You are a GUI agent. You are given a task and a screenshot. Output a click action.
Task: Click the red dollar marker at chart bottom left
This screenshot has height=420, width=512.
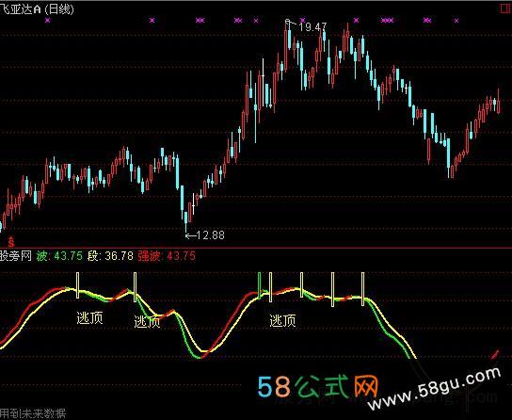(x=11, y=242)
